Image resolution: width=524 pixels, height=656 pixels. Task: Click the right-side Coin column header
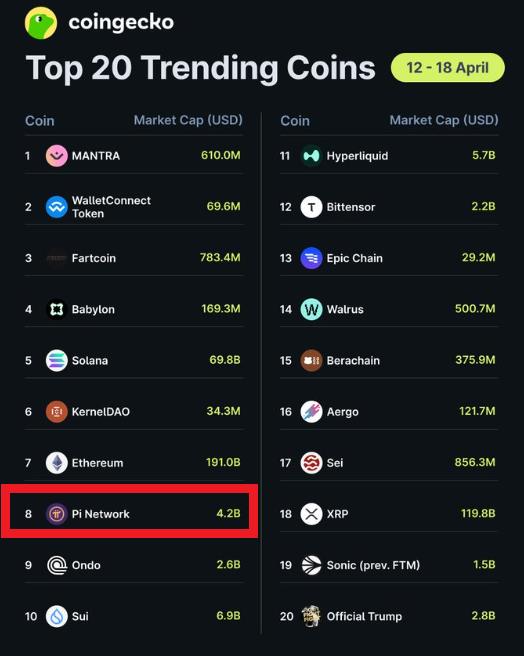295,121
